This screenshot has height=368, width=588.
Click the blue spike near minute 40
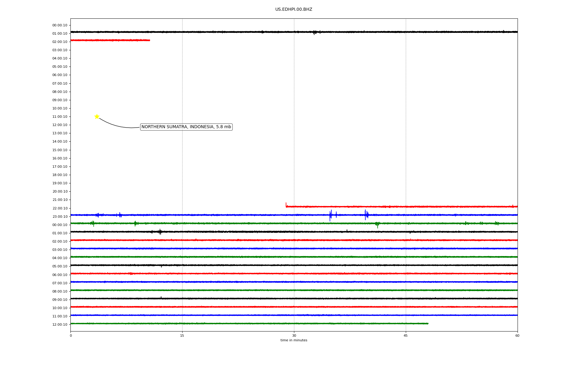pyautogui.click(x=365, y=214)
